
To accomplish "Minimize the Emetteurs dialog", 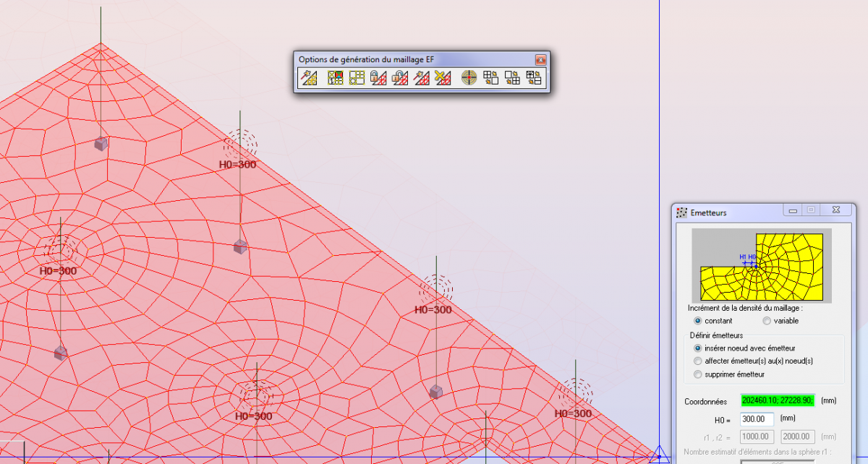I will click(x=793, y=210).
